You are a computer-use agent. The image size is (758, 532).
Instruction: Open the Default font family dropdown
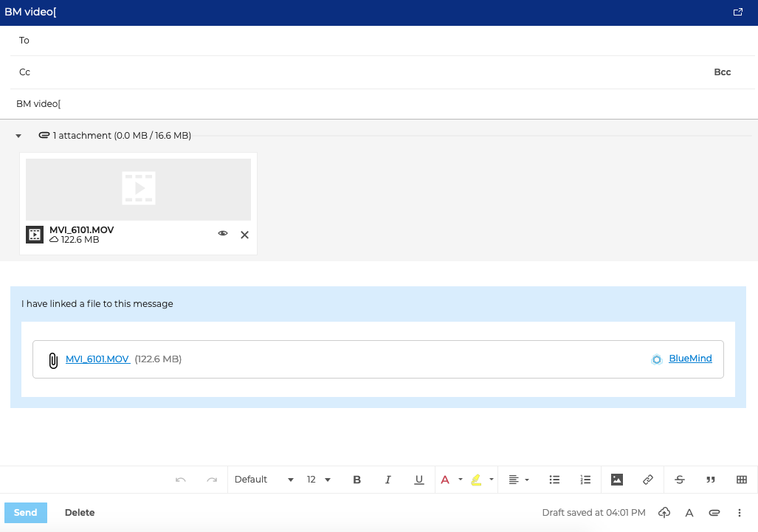click(x=264, y=480)
